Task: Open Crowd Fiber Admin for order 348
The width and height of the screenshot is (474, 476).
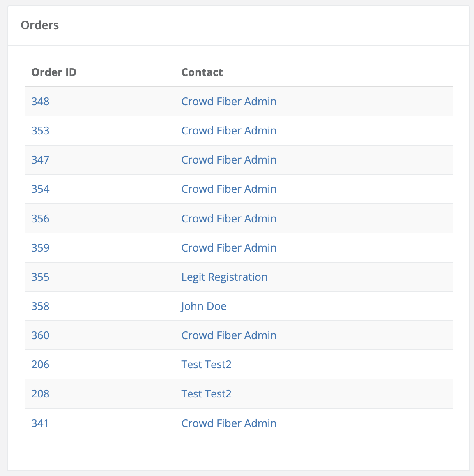Action: tap(229, 102)
